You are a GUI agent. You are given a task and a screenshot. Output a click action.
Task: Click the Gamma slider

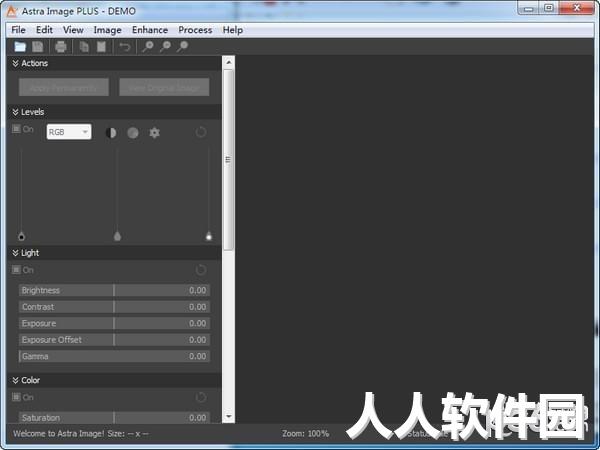[114, 356]
